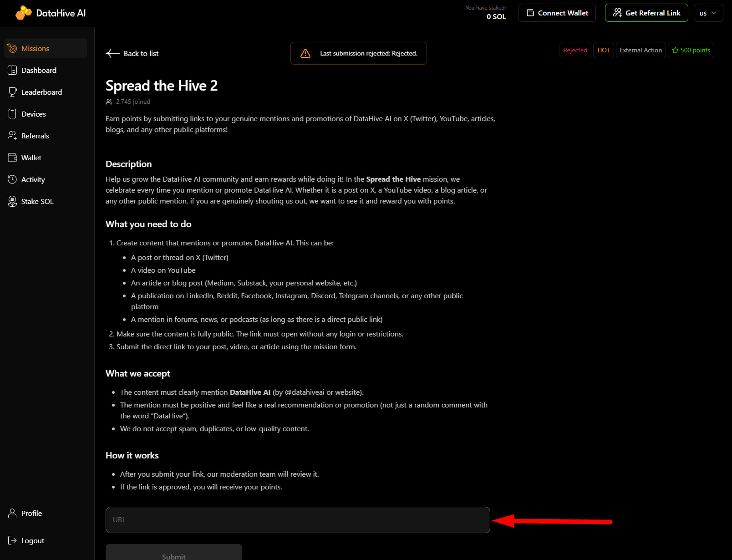Image resolution: width=732 pixels, height=560 pixels.
Task: Click the Referrals people icon
Action: [12, 136]
